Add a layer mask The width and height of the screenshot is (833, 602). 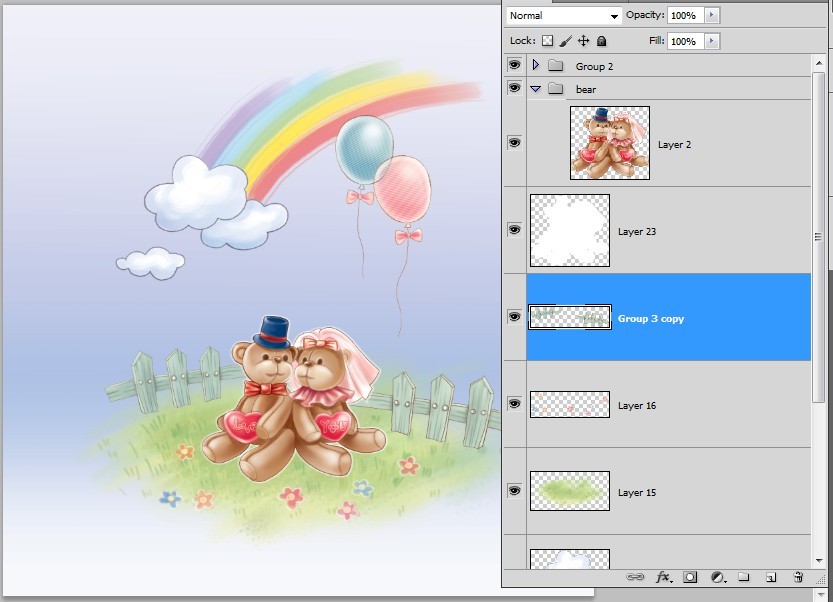690,577
